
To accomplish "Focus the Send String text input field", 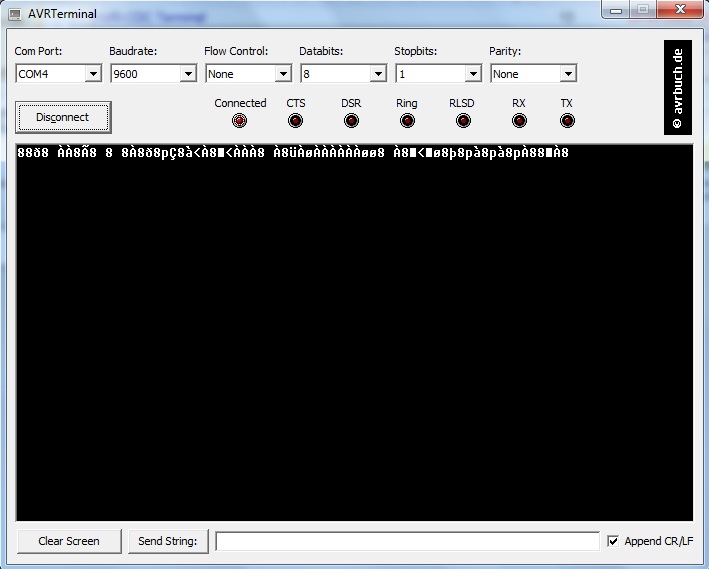I will click(408, 541).
